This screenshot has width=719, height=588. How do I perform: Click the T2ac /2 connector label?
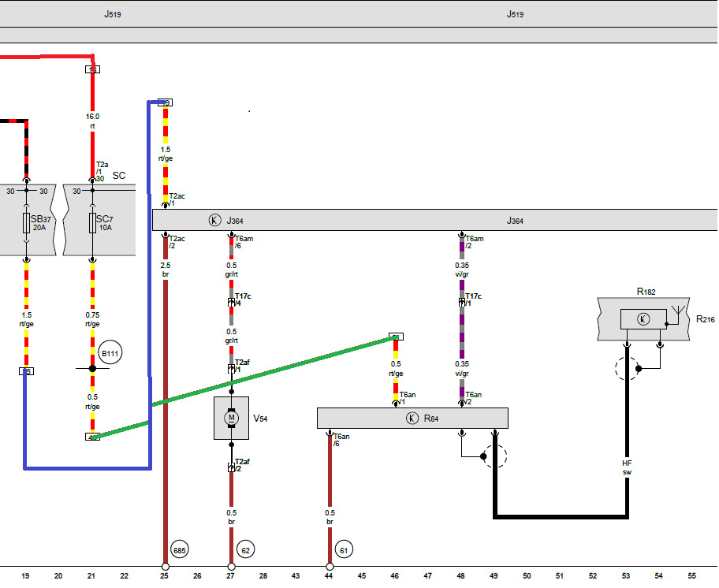tap(177, 242)
